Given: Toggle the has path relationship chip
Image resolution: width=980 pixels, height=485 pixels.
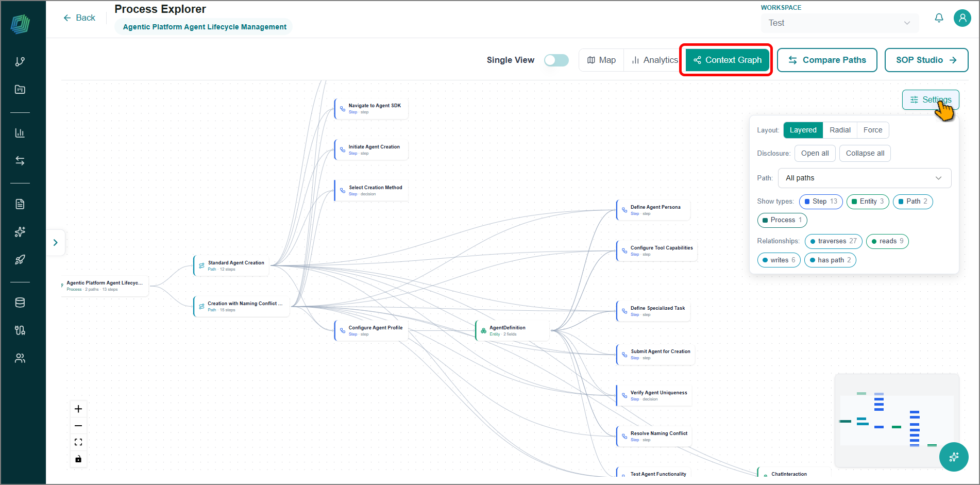Looking at the screenshot, I should click(x=830, y=260).
